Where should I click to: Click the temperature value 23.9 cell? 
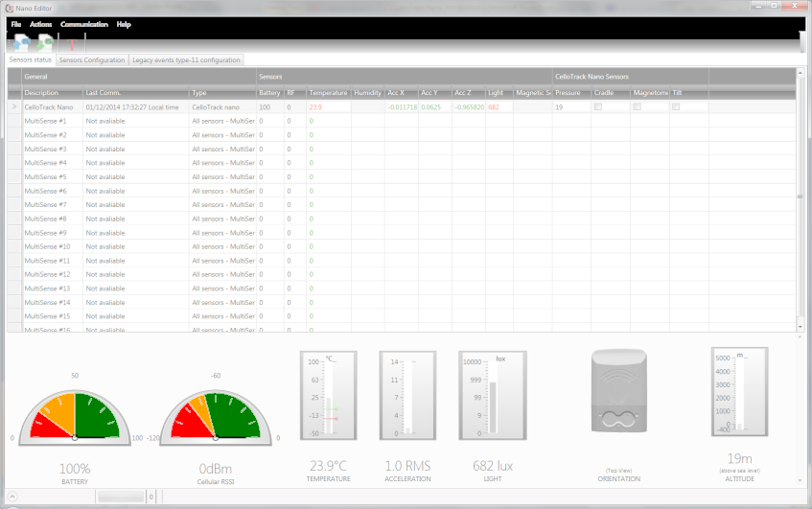(x=328, y=107)
